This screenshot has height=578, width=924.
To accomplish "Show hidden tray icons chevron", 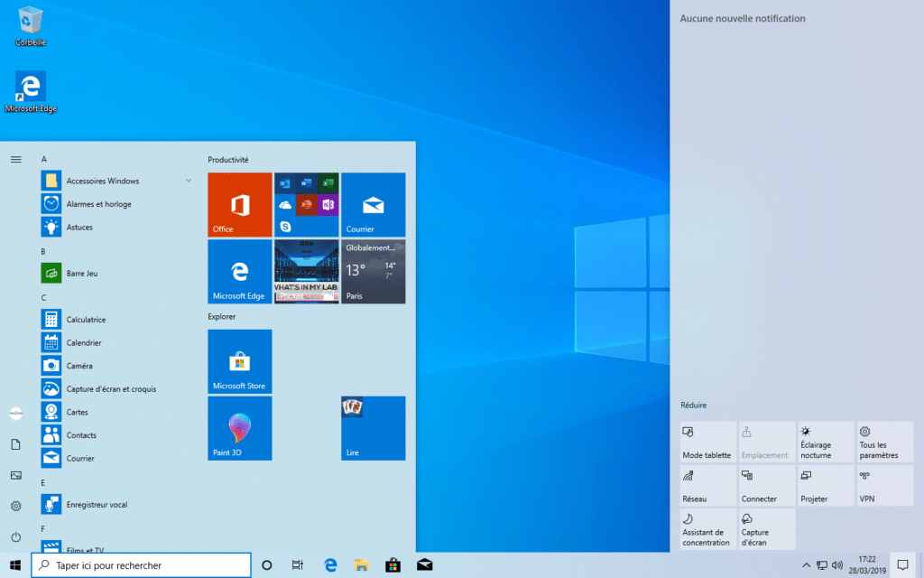I will pyautogui.click(x=807, y=565).
